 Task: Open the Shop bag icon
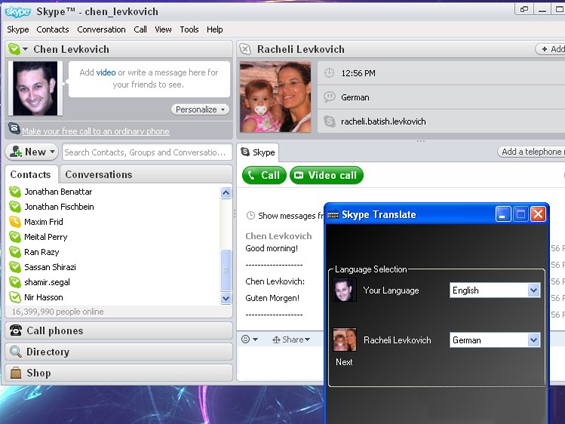pyautogui.click(x=15, y=372)
